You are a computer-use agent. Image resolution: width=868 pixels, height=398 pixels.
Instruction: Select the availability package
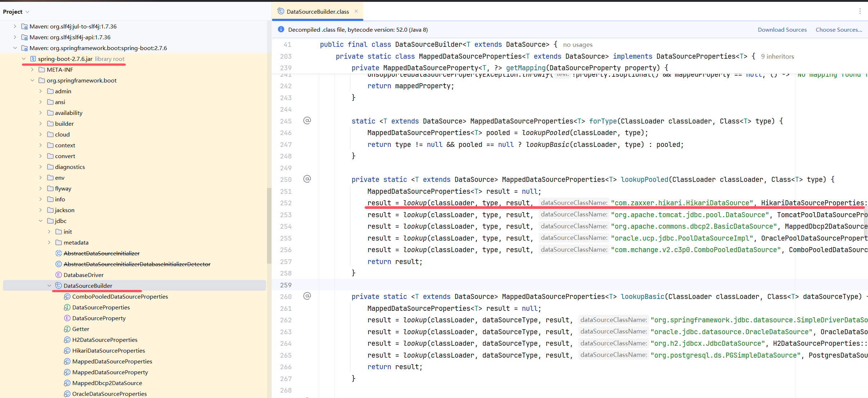point(69,113)
